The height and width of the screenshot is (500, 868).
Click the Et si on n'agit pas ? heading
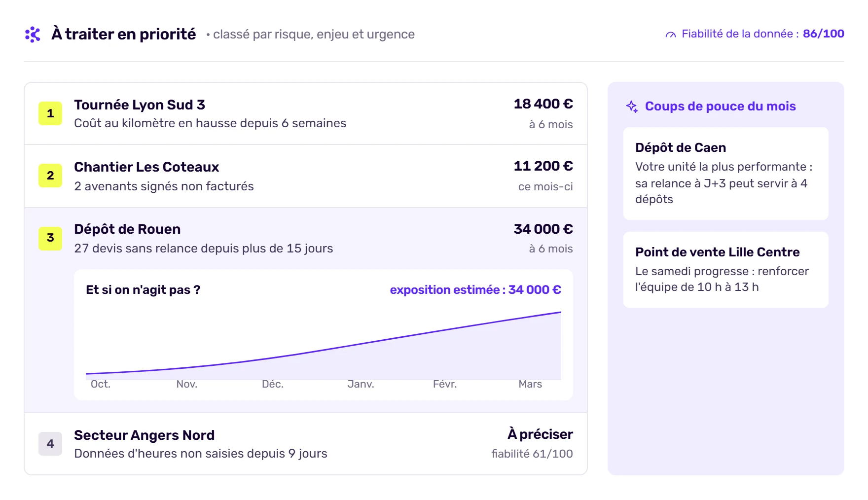click(143, 290)
